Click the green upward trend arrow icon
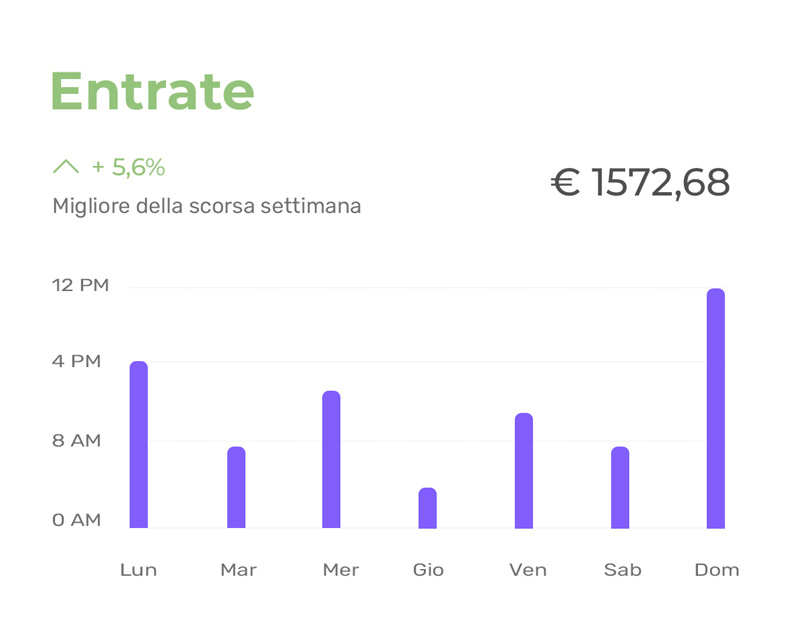 tap(66, 166)
